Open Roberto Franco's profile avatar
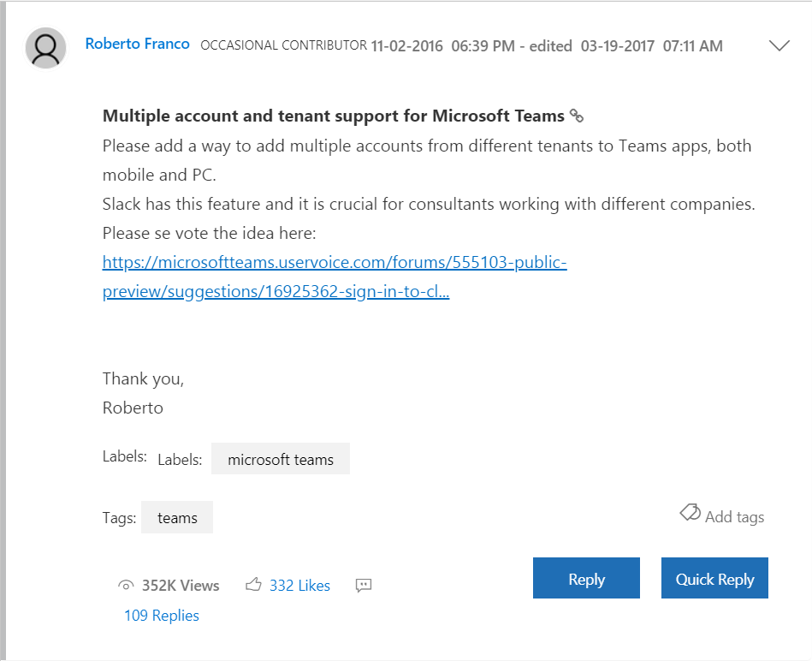 coord(45,48)
